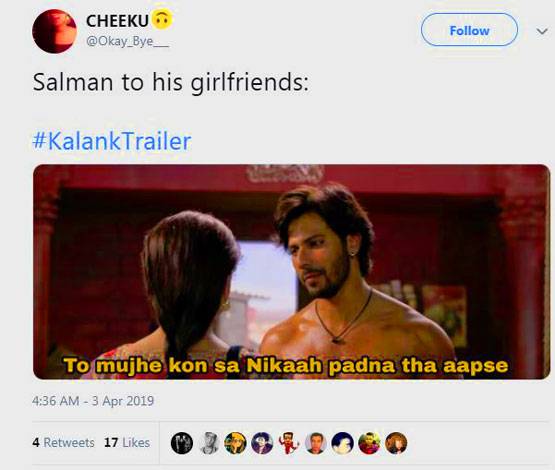This screenshot has height=470, width=555.
Task: Open the first black-and-white liker avatar
Action: [x=182, y=443]
